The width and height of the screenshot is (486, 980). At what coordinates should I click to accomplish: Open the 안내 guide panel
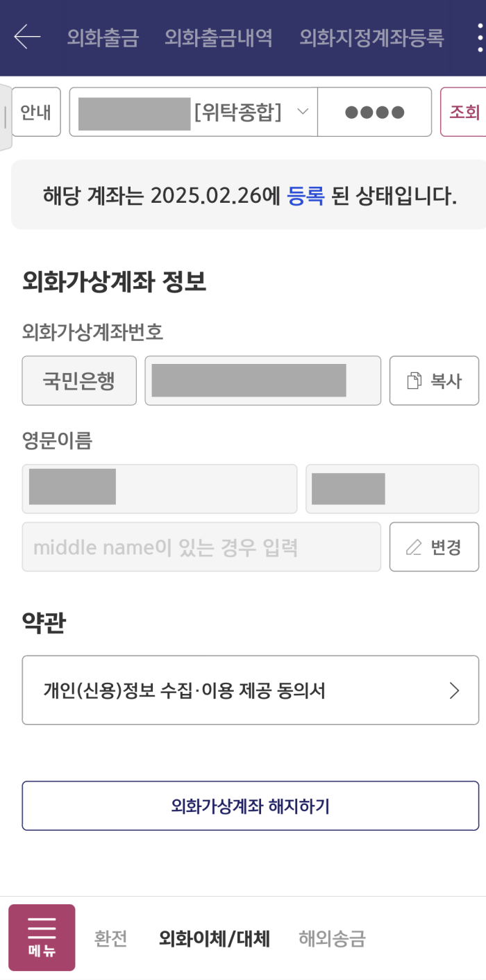coord(35,112)
